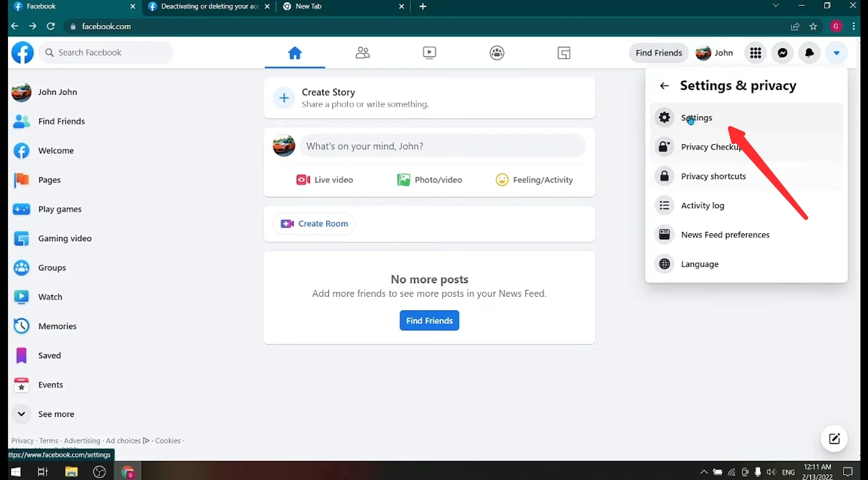This screenshot has height=480, width=868.
Task: Open the Privacy footer link
Action: pyautogui.click(x=23, y=440)
